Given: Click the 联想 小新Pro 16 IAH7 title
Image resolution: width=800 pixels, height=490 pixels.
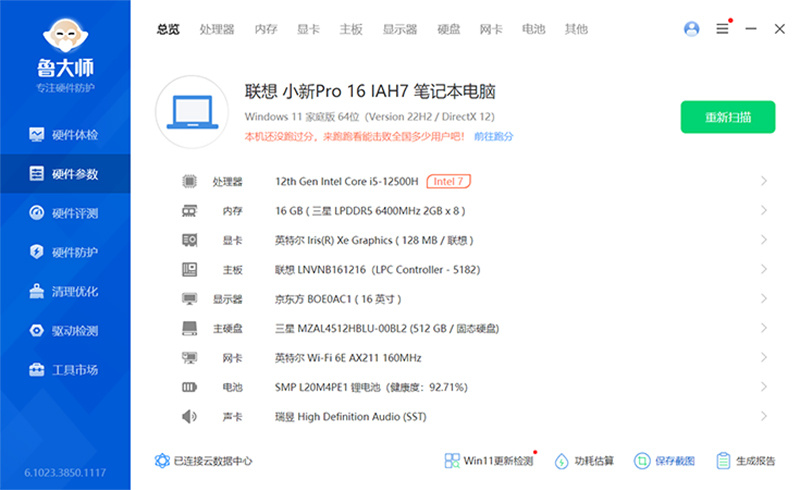Looking at the screenshot, I should 370,91.
